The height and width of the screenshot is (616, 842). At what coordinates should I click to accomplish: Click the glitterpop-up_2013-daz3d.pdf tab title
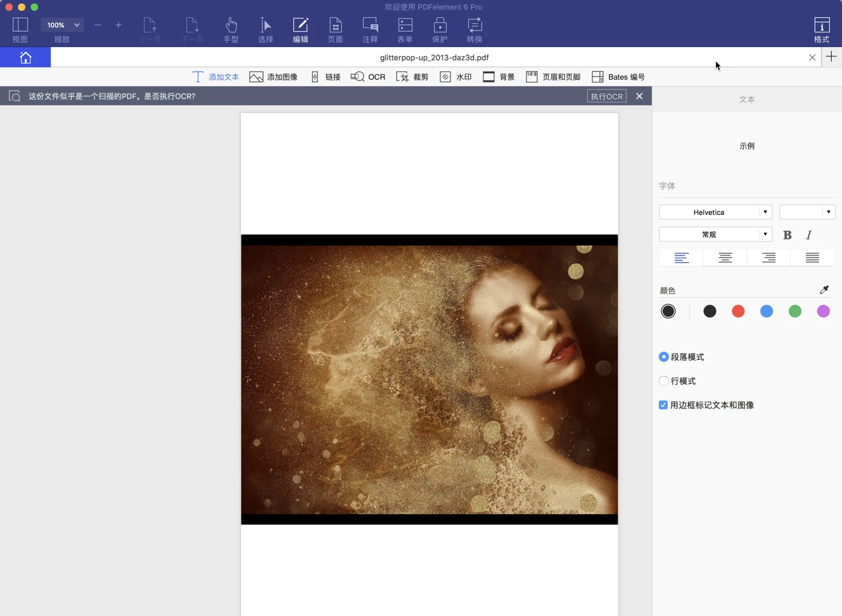[x=435, y=58]
